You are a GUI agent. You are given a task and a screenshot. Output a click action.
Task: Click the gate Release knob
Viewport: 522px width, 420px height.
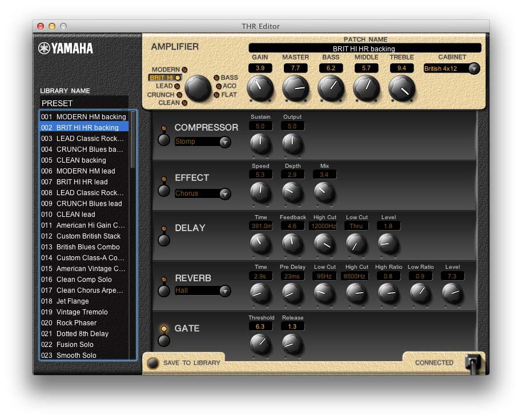point(292,344)
